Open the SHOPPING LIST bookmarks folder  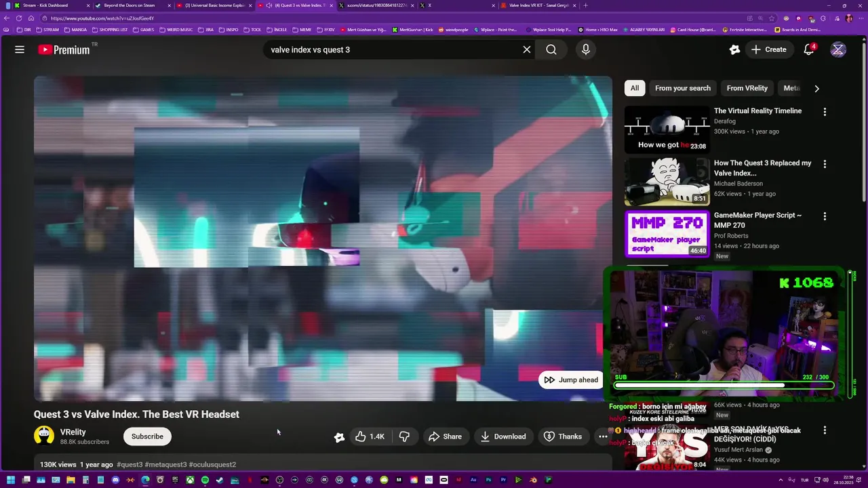(x=110, y=30)
